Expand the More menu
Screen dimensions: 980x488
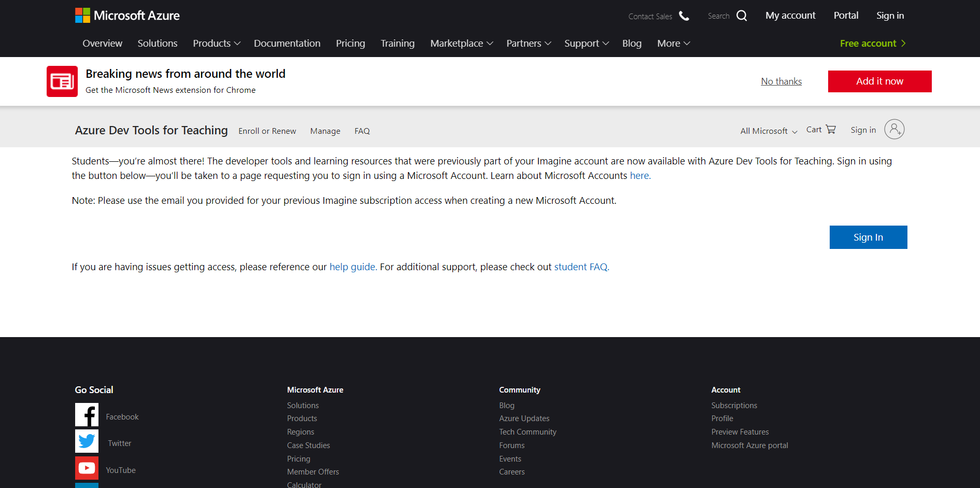[674, 44]
